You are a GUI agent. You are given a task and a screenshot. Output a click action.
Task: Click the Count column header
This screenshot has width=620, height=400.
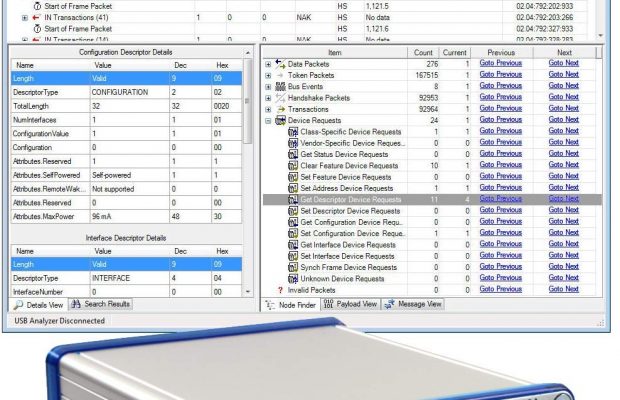pos(423,51)
